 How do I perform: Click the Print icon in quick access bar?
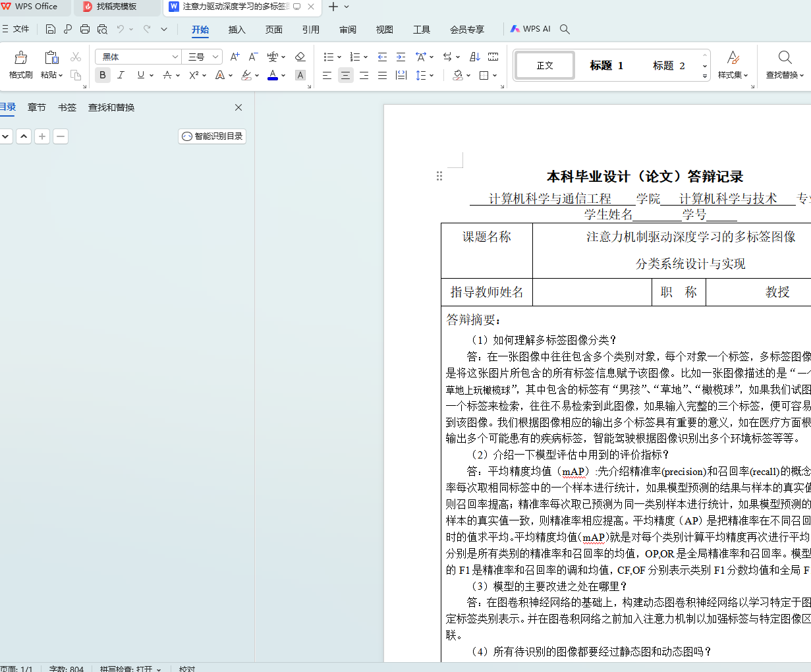[85, 29]
